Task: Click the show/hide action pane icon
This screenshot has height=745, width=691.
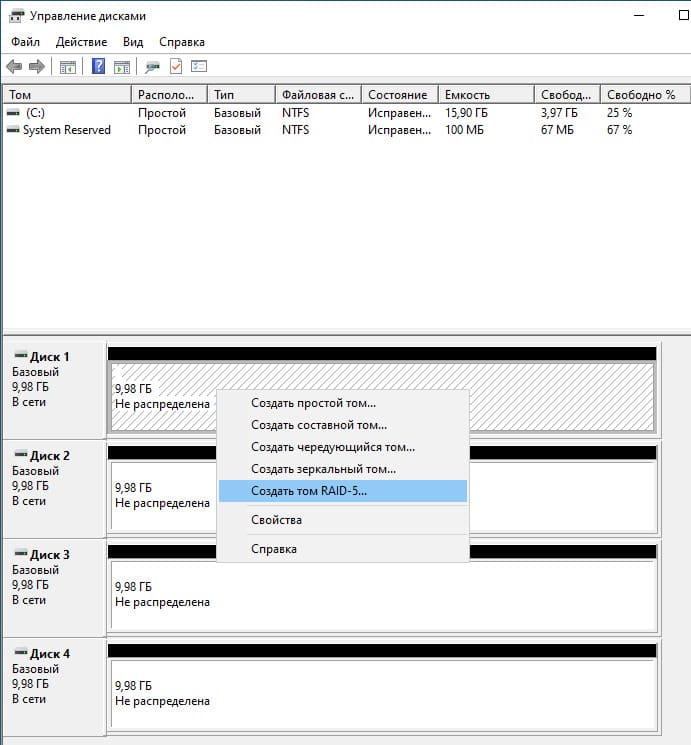Action: (122, 67)
